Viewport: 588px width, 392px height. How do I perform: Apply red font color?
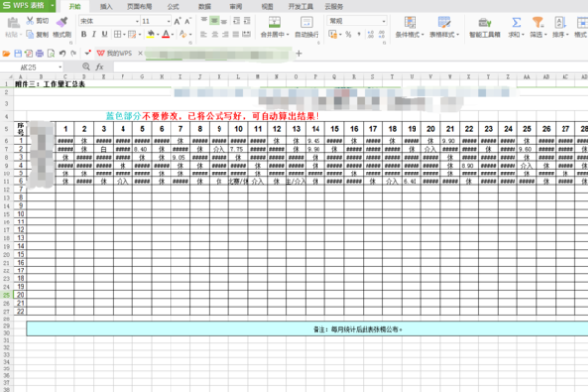tap(166, 34)
